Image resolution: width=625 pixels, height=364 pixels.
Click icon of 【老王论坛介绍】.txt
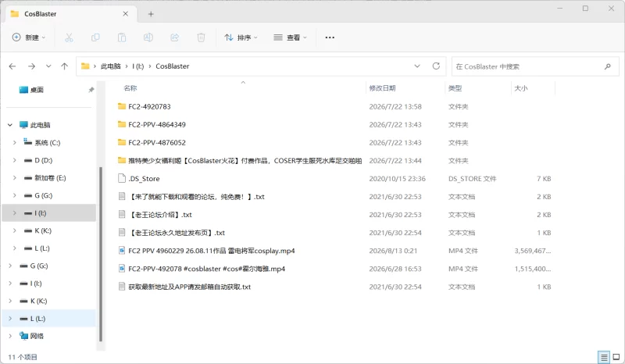(122, 215)
